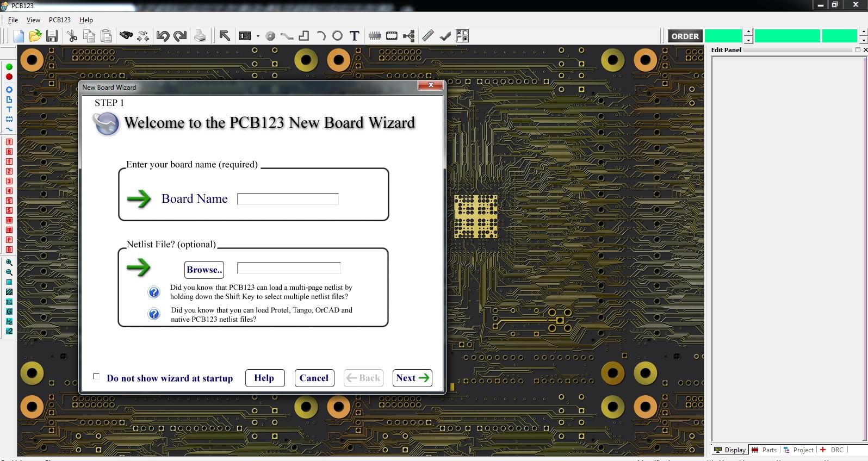Zoom in using the sidebar magnifier plus

[9, 263]
